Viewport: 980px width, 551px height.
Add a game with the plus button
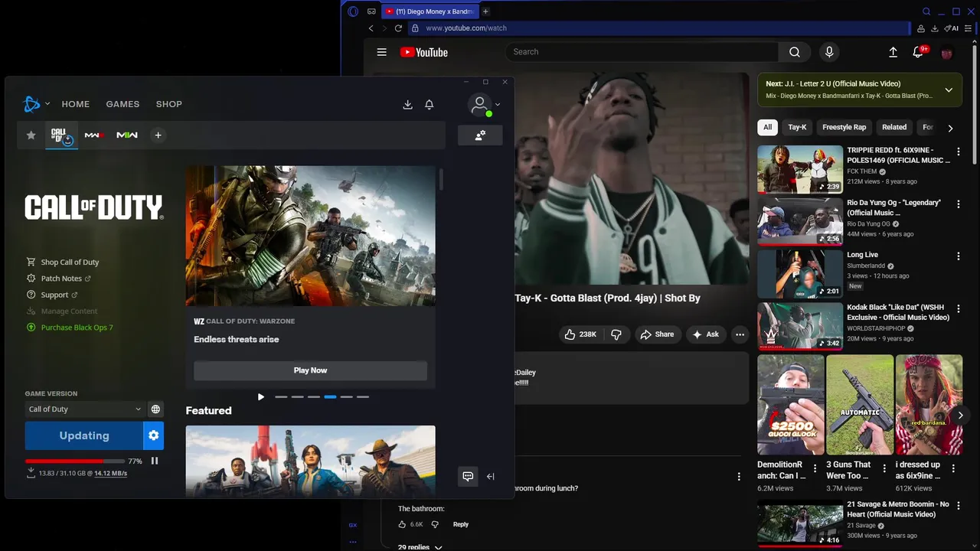tap(158, 135)
